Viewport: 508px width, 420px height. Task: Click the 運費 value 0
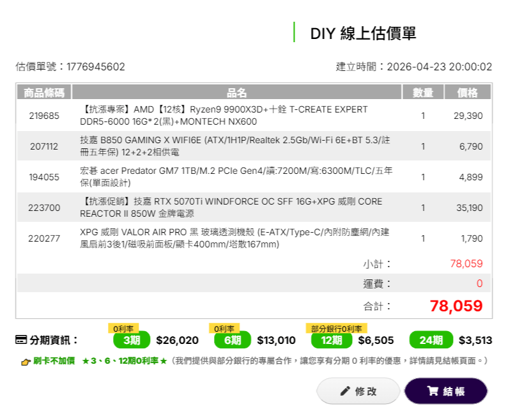pyautogui.click(x=479, y=283)
